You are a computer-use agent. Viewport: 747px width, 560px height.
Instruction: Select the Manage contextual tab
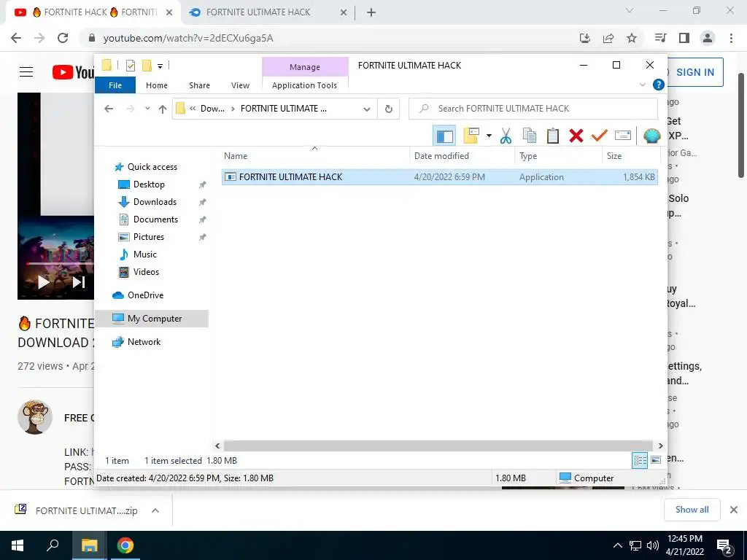click(x=305, y=67)
